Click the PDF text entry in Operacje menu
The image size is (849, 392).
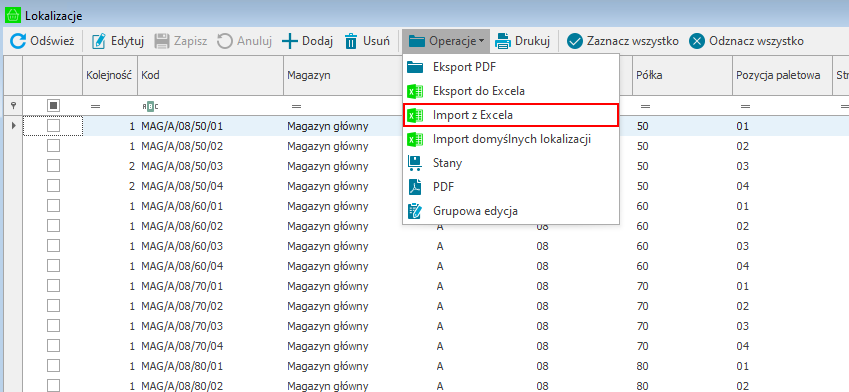[443, 187]
